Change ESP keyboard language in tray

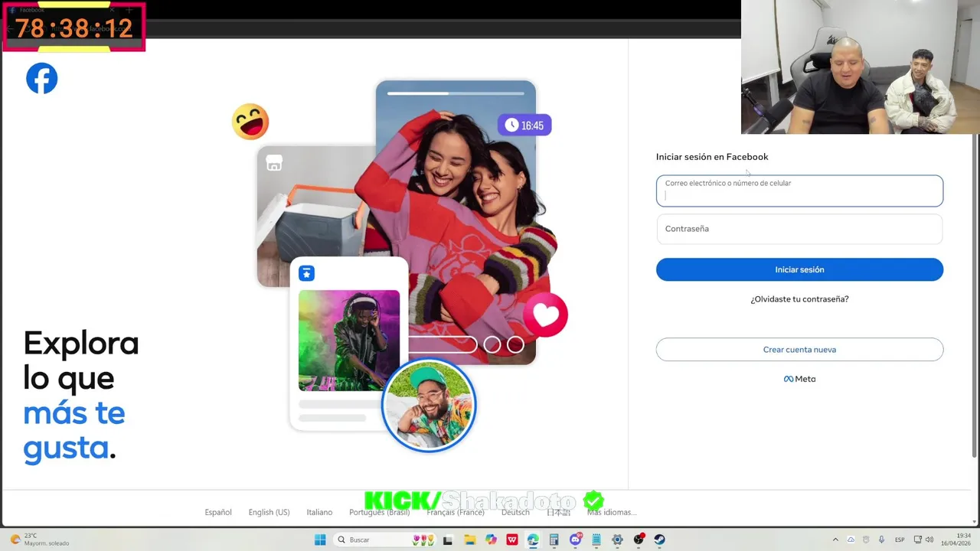[x=900, y=540]
